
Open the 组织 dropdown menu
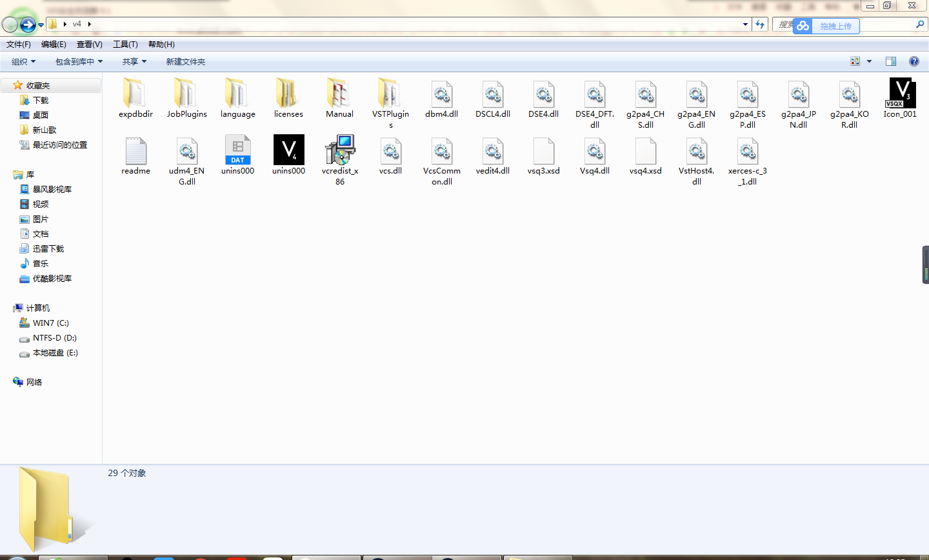(x=24, y=61)
